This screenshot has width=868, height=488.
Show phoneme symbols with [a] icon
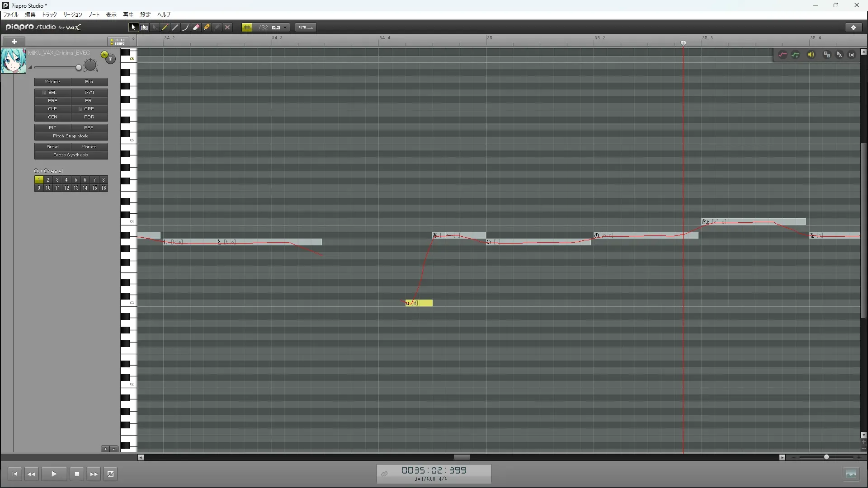click(x=852, y=55)
